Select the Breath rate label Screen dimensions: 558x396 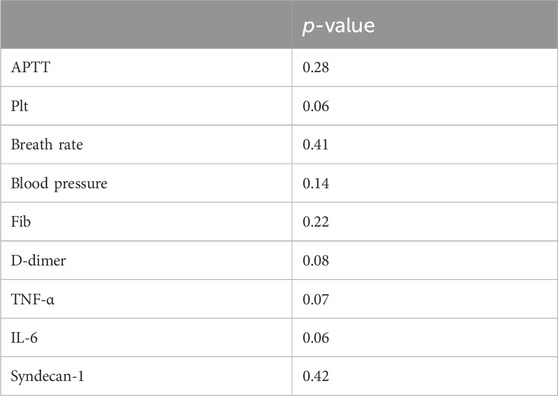click(47, 144)
